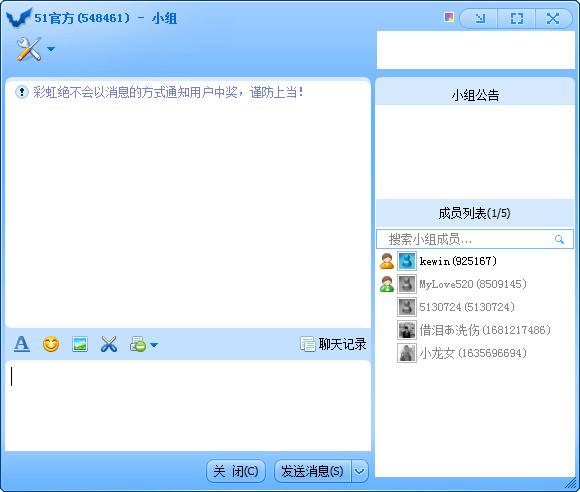Image resolution: width=580 pixels, height=492 pixels.
Task: Click the orange owner icon beside kewin
Action: coord(387,261)
